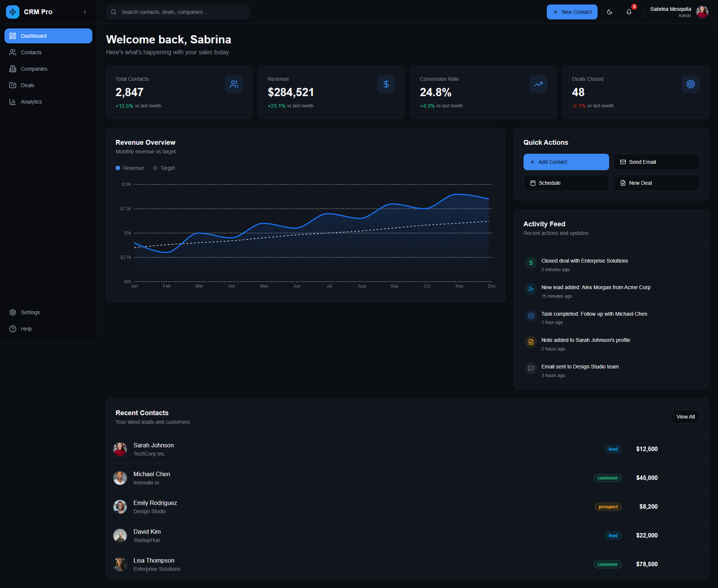The width and height of the screenshot is (718, 588).
Task: Click View All in Recent Contacts
Action: pos(685,416)
